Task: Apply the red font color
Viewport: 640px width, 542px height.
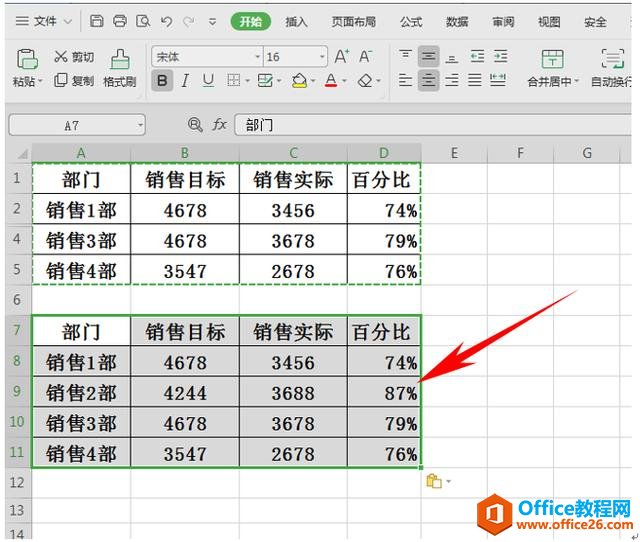Action: coord(331,80)
